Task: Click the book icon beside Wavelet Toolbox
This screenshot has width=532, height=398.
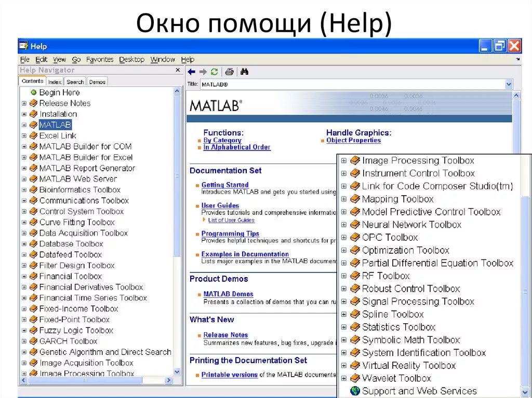Action: (x=355, y=378)
